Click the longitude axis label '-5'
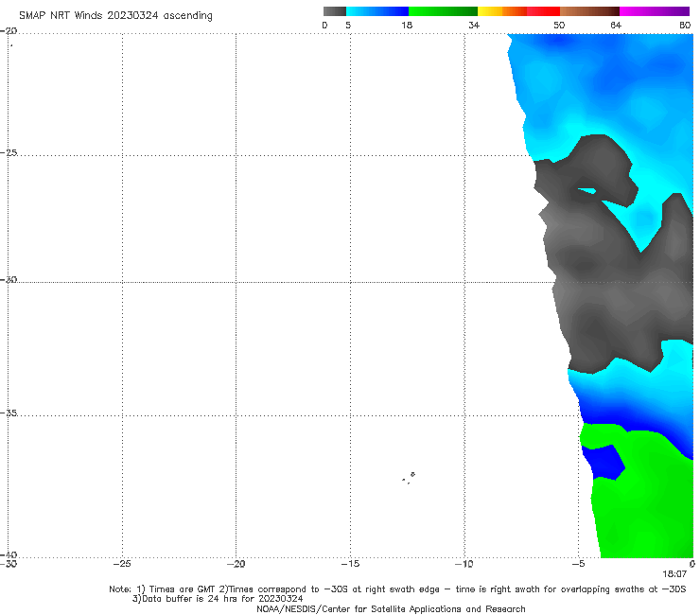 click(578, 564)
